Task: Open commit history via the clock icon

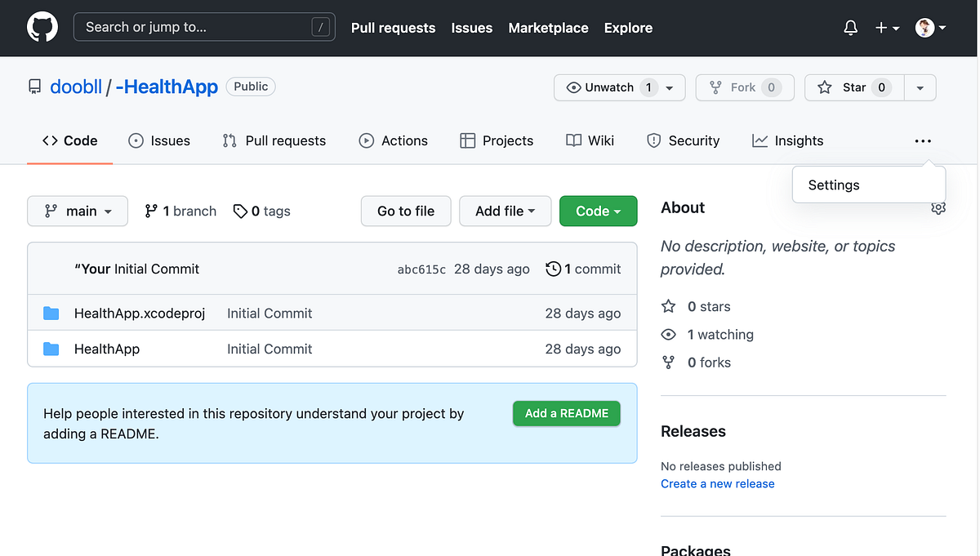Action: click(554, 268)
